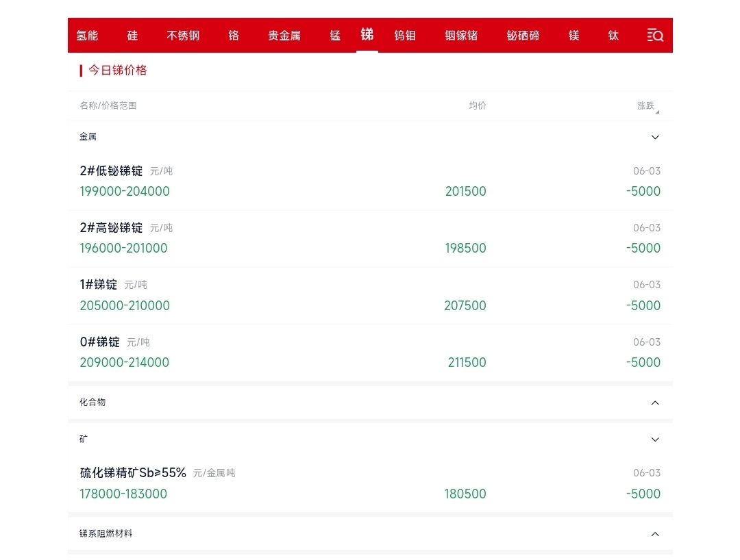Viewport: 740px width, 560px height.
Task: Click the 金属 section label
Action: tap(88, 137)
